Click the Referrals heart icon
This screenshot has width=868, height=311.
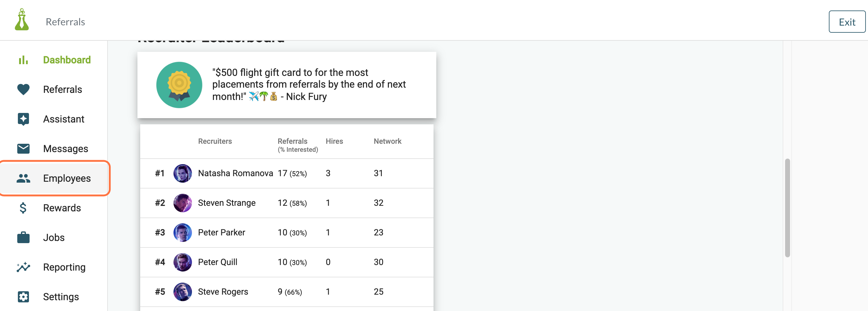tap(23, 89)
